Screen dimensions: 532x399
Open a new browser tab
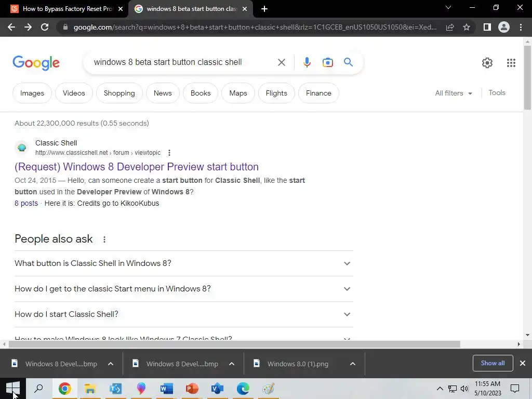click(x=264, y=9)
